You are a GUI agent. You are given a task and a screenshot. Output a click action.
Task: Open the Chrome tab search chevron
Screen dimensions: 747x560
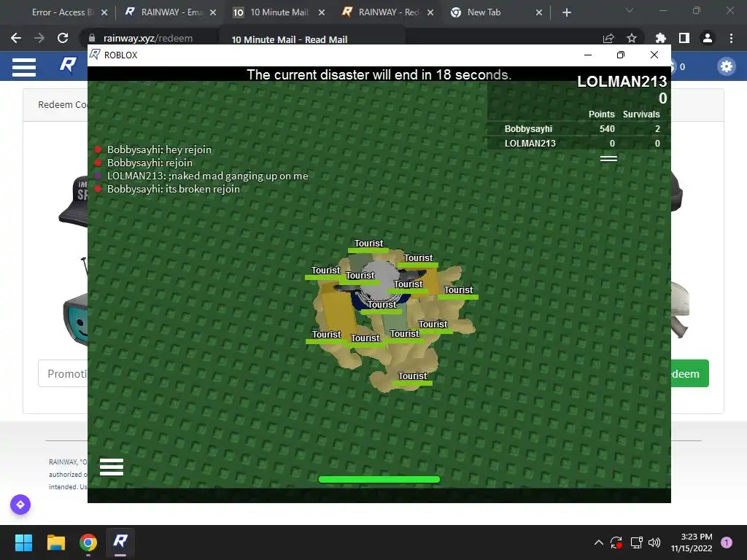(630, 10)
